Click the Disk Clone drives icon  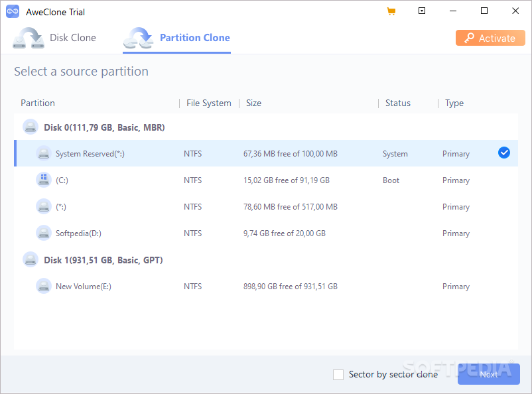point(29,38)
